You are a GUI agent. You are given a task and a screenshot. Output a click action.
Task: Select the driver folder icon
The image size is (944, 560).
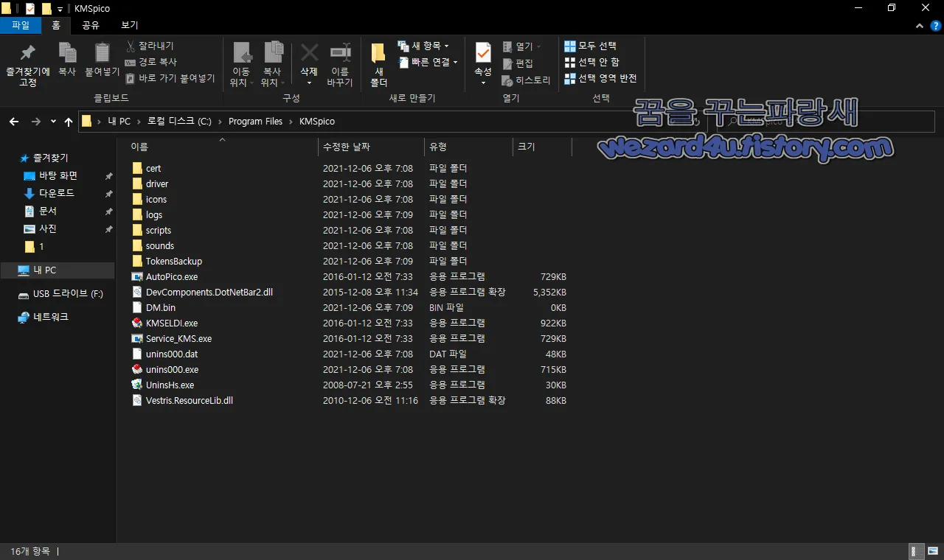point(137,183)
